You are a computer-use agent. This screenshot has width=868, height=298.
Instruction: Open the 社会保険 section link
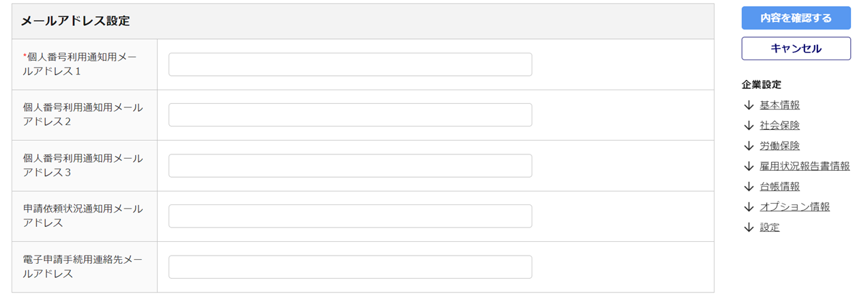click(x=779, y=126)
